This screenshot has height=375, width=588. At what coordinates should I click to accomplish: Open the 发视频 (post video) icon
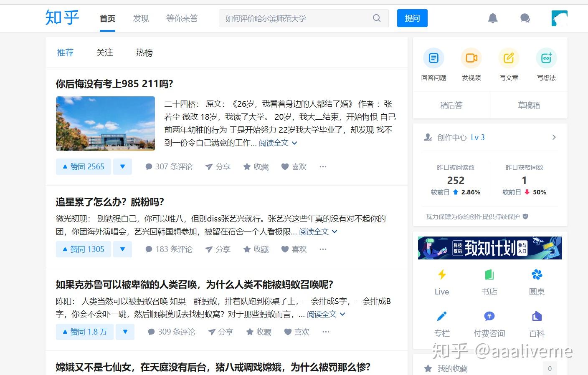pyautogui.click(x=471, y=58)
